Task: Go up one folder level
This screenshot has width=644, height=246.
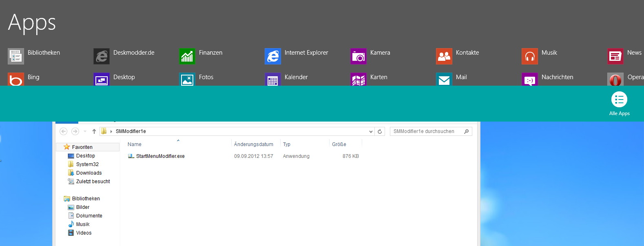Action: [x=94, y=131]
